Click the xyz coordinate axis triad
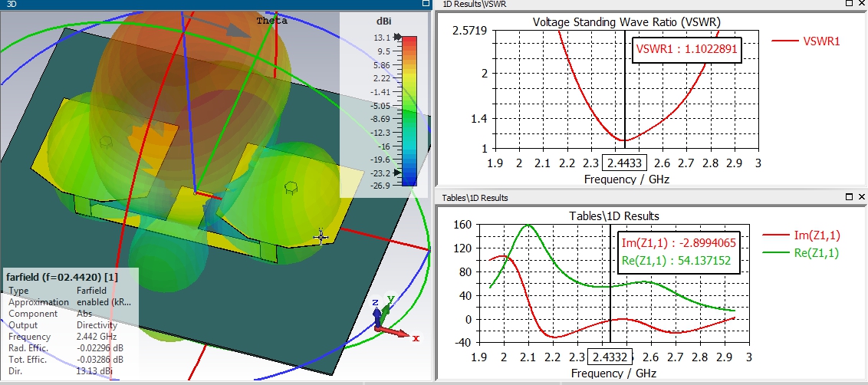 pos(393,318)
